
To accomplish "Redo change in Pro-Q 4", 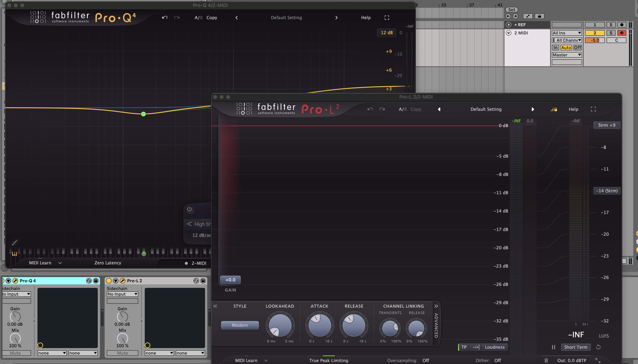I will tap(177, 17).
